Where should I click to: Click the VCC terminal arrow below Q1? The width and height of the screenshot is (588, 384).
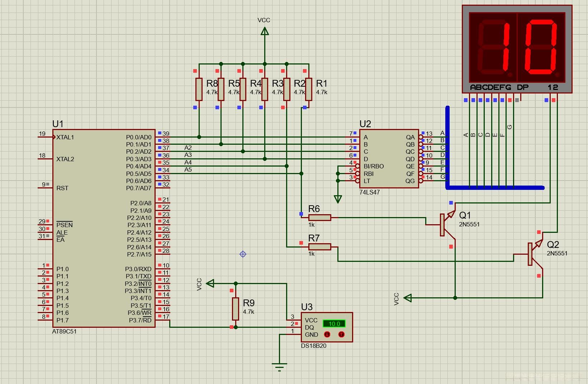[408, 298]
